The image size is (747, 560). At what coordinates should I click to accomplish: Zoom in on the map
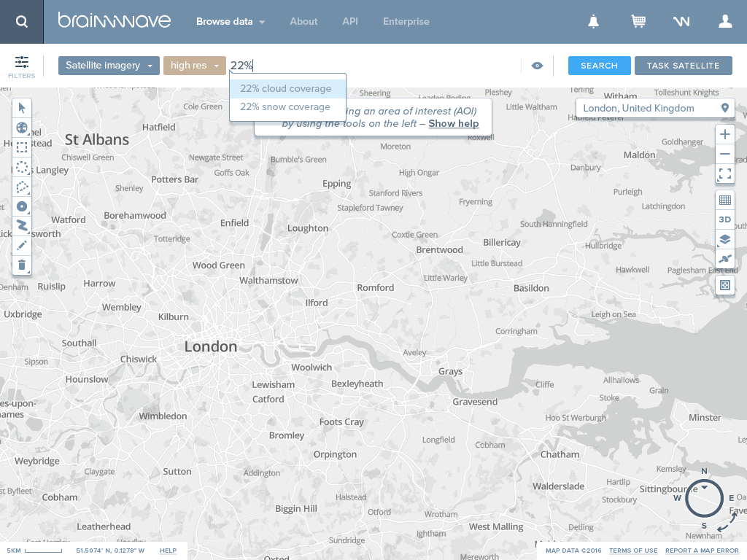pyautogui.click(x=724, y=134)
